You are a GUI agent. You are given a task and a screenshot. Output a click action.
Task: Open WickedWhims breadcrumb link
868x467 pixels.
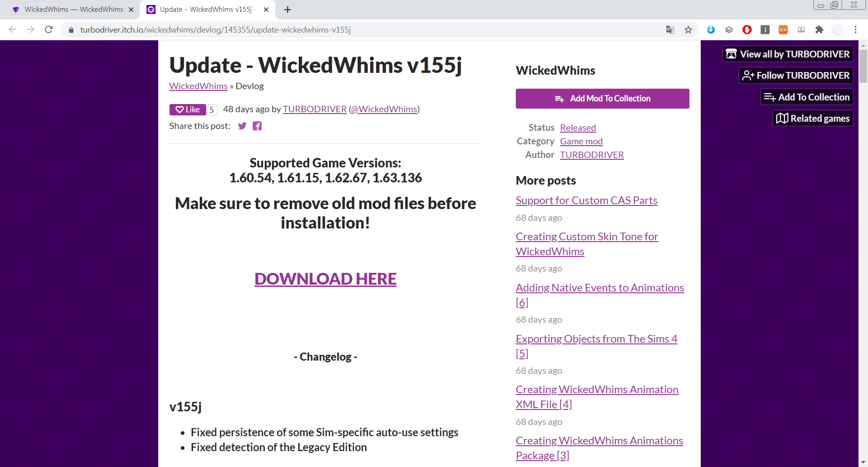coord(198,86)
